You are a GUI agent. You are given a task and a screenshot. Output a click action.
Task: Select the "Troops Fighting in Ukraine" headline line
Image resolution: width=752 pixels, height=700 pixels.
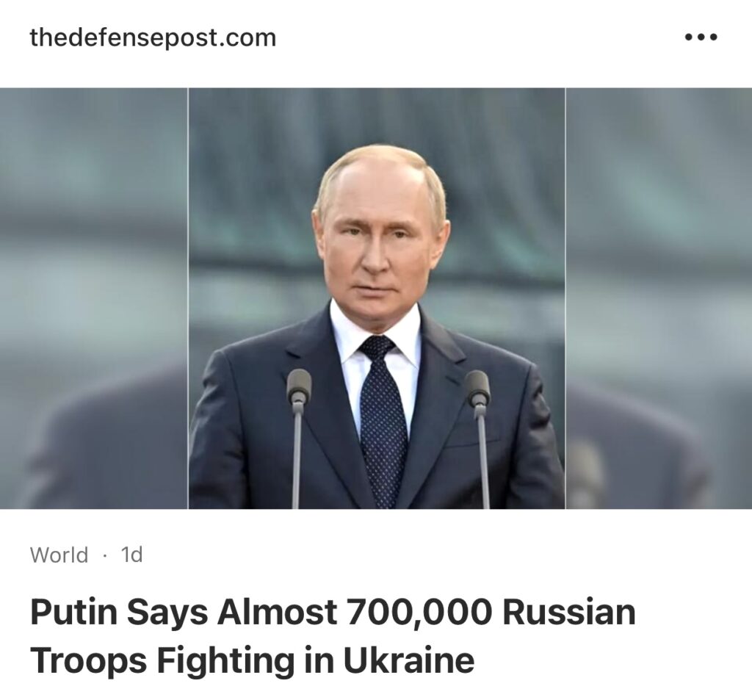[x=253, y=661]
